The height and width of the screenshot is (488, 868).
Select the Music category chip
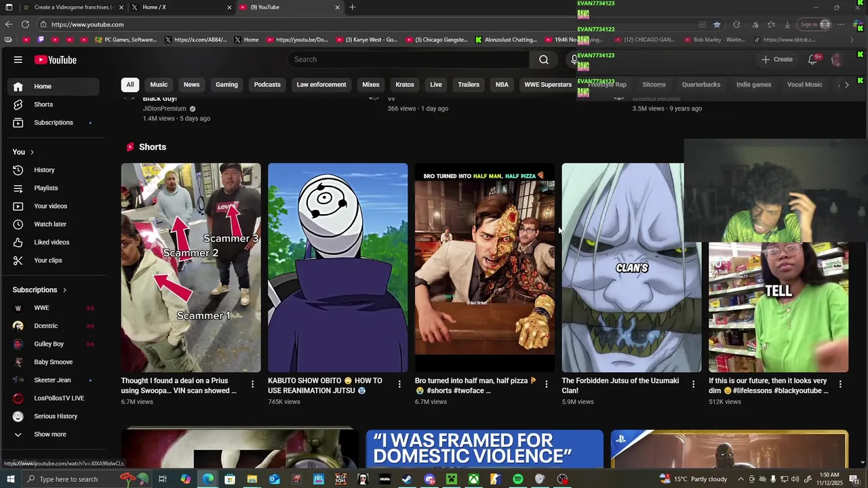159,85
